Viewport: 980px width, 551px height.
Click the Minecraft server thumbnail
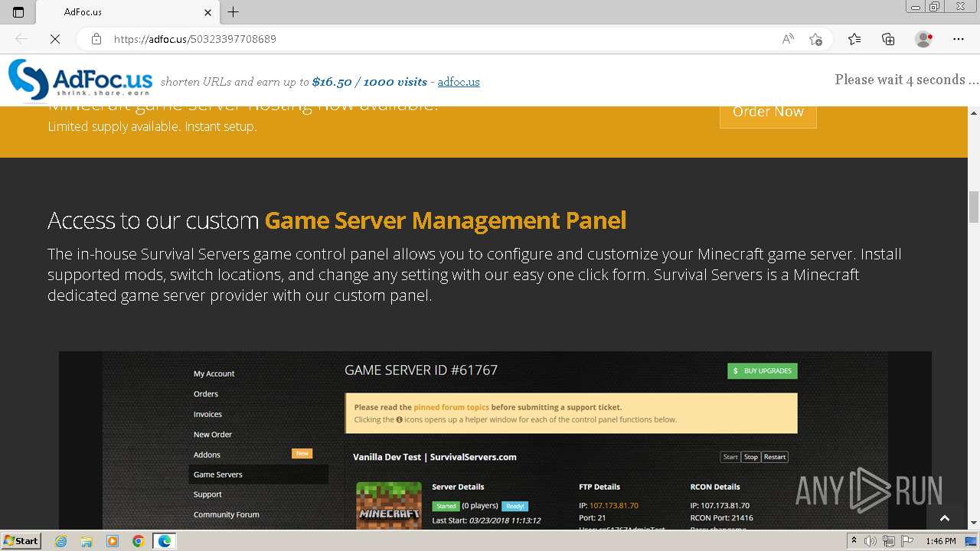pos(389,505)
